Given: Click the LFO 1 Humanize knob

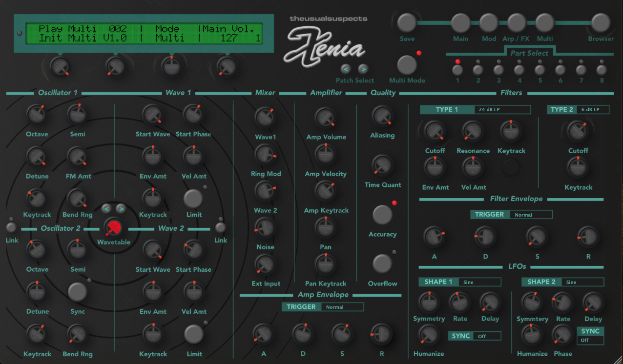Looking at the screenshot, I should 428,335.
